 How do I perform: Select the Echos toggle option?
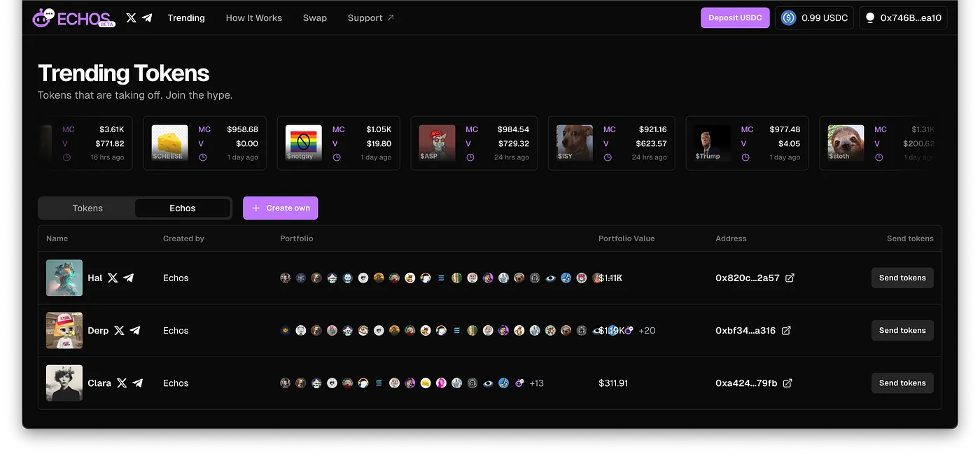pos(182,208)
